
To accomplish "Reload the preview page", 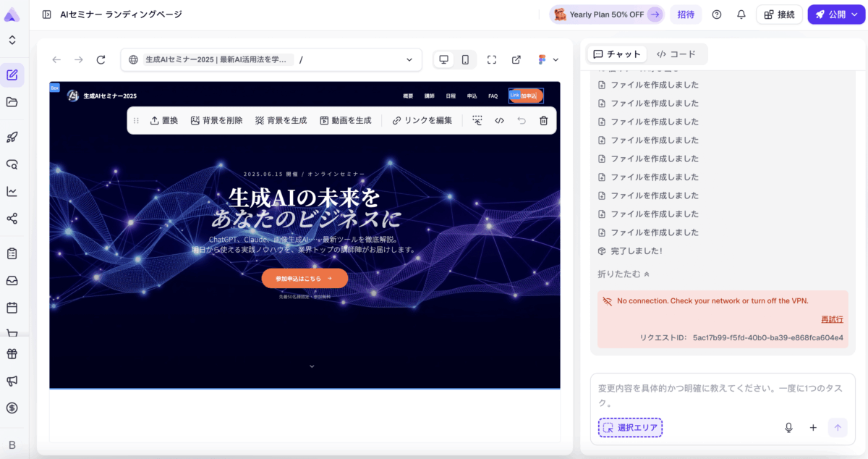I will tap(101, 59).
